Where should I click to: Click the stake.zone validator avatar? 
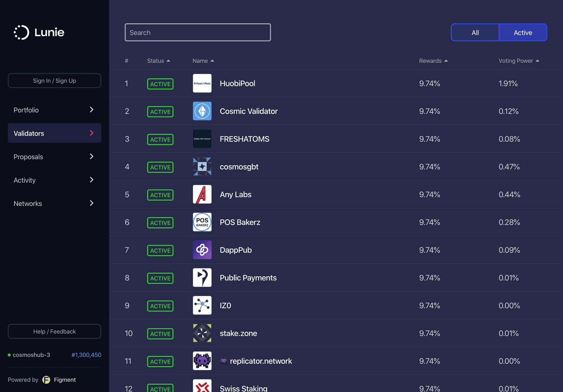pos(202,333)
